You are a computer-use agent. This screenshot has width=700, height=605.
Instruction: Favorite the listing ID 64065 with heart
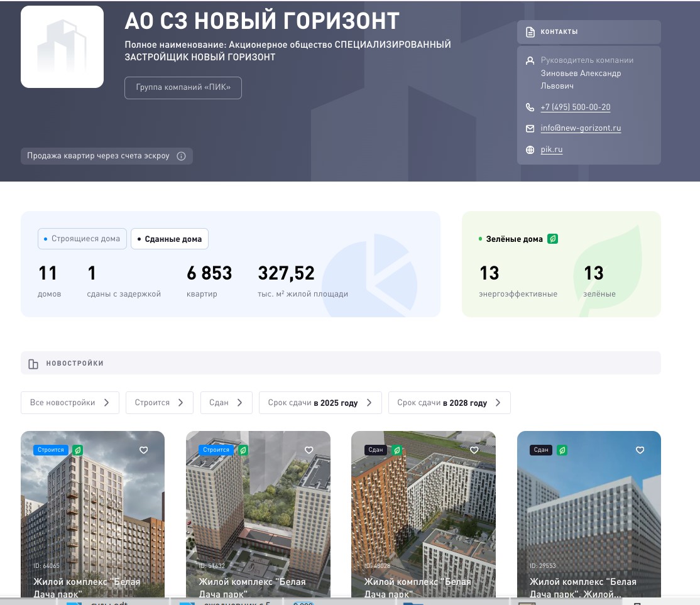coord(144,450)
